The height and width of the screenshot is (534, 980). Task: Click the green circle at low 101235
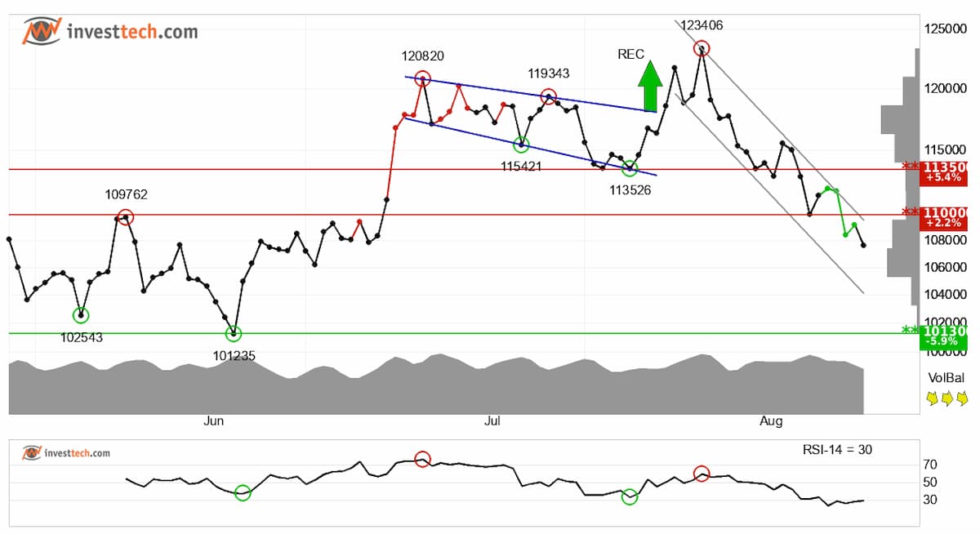point(234,333)
